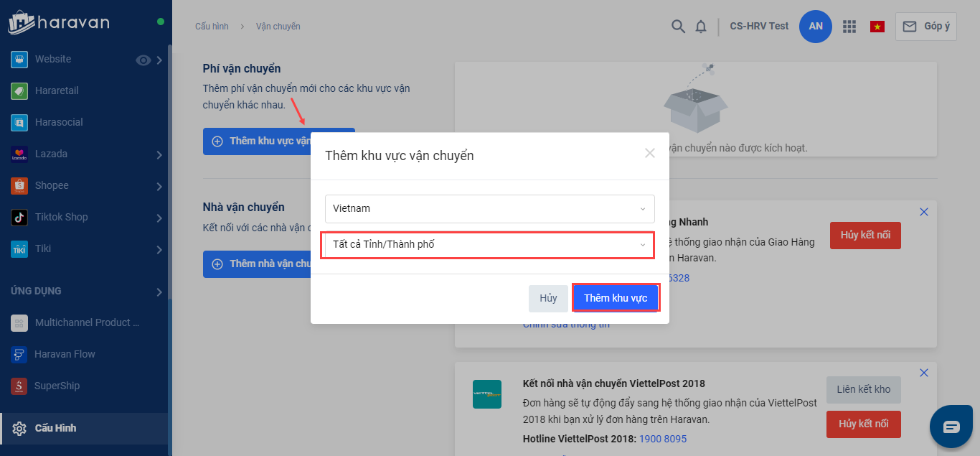This screenshot has height=456, width=980.
Task: Expand the Shopee submenu chevron
Action: tap(159, 187)
